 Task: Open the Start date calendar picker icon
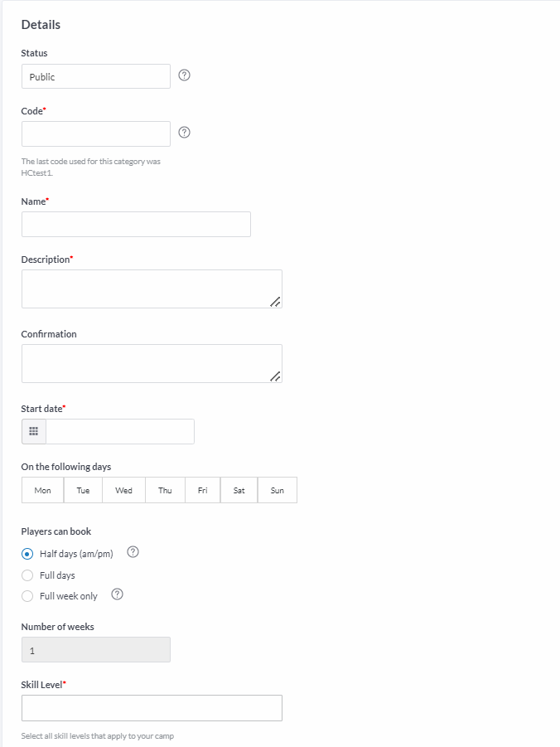(34, 432)
